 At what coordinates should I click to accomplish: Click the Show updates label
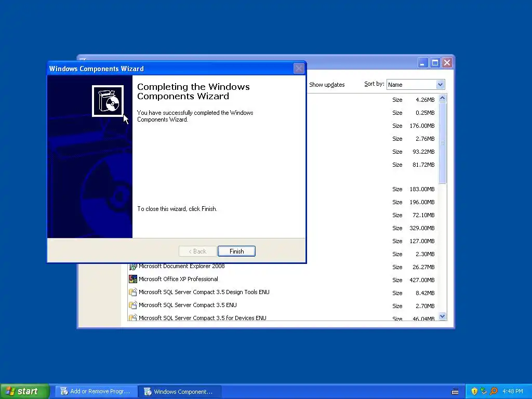[327, 85]
